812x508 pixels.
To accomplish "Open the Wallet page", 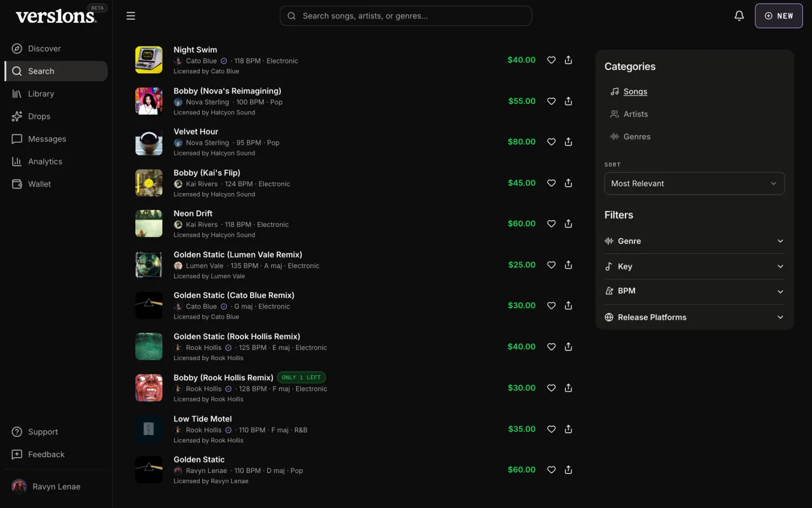I will pyautogui.click(x=56, y=184).
